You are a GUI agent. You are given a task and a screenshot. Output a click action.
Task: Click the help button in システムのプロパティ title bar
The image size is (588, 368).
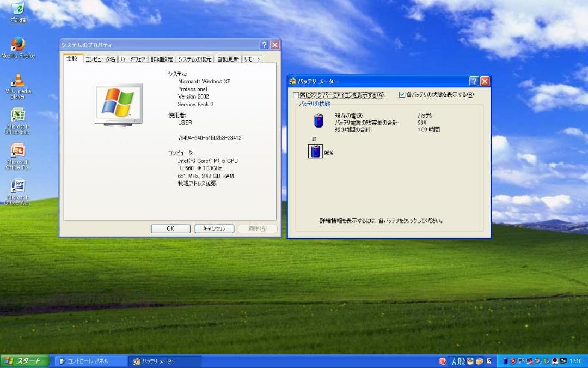[264, 45]
